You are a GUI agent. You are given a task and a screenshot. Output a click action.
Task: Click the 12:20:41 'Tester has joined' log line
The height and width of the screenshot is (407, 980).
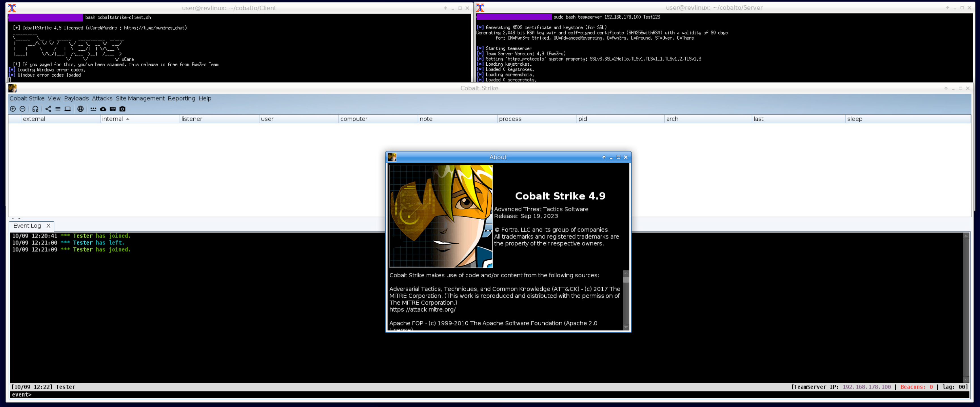[x=72, y=236]
